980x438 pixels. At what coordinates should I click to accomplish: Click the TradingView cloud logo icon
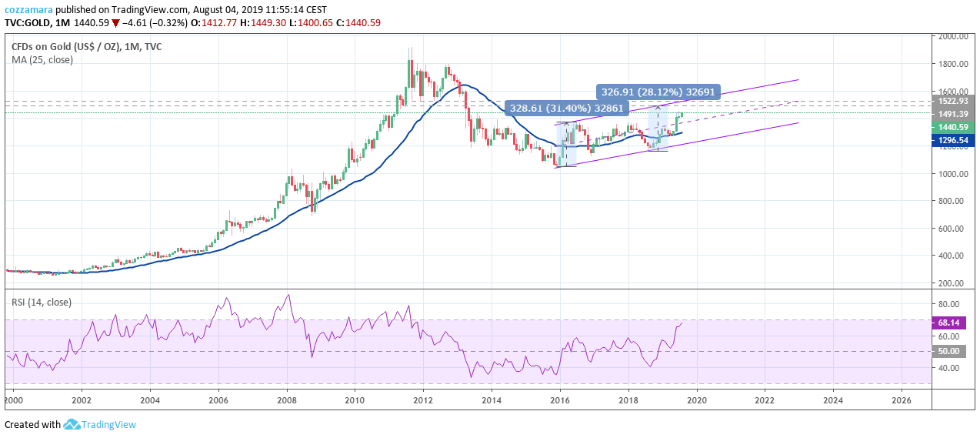coord(72,424)
